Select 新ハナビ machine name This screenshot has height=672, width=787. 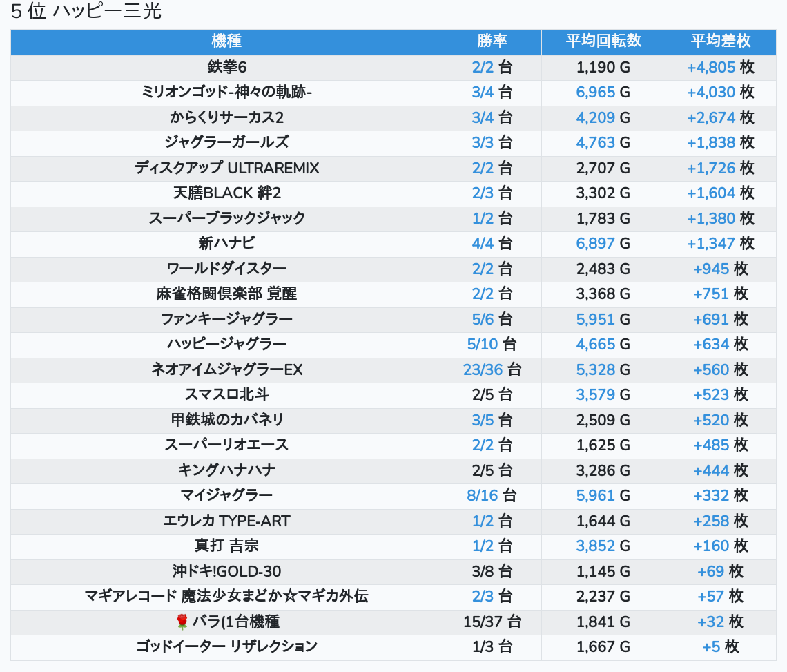point(226,244)
